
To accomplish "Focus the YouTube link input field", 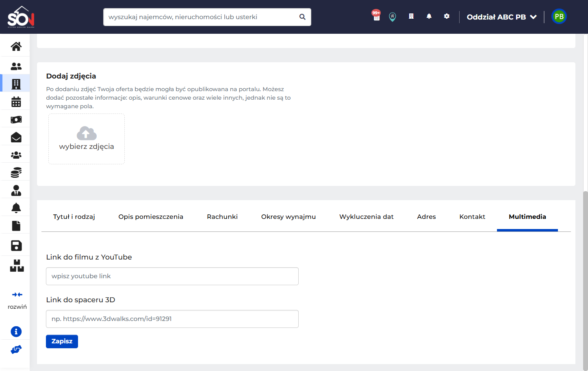I will coord(172,276).
